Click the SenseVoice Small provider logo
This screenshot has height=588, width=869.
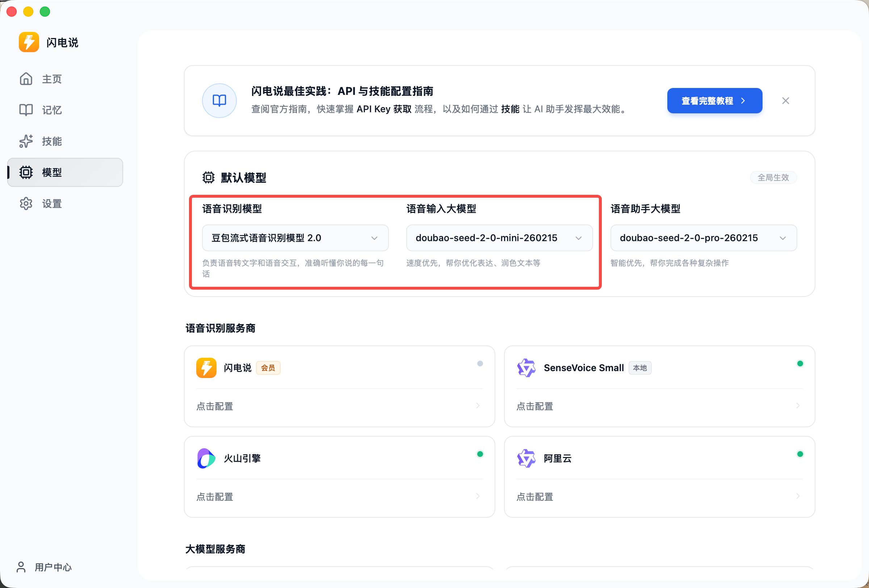526,368
